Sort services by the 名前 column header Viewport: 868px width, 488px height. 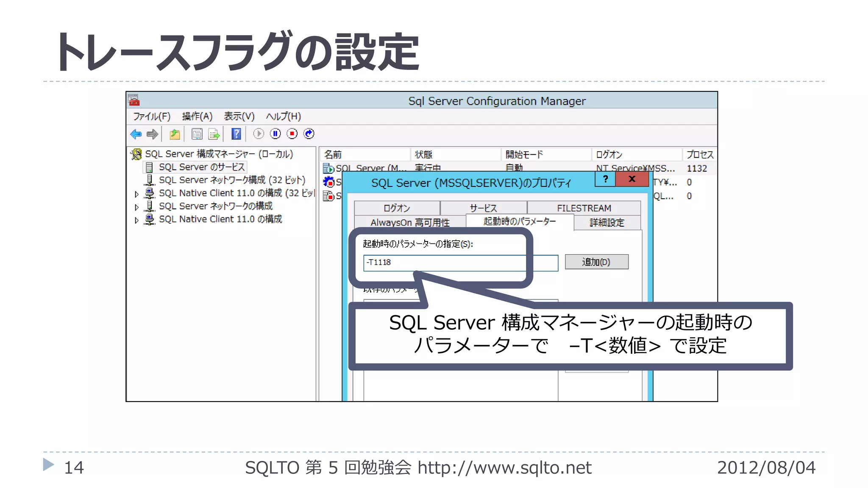(x=364, y=154)
